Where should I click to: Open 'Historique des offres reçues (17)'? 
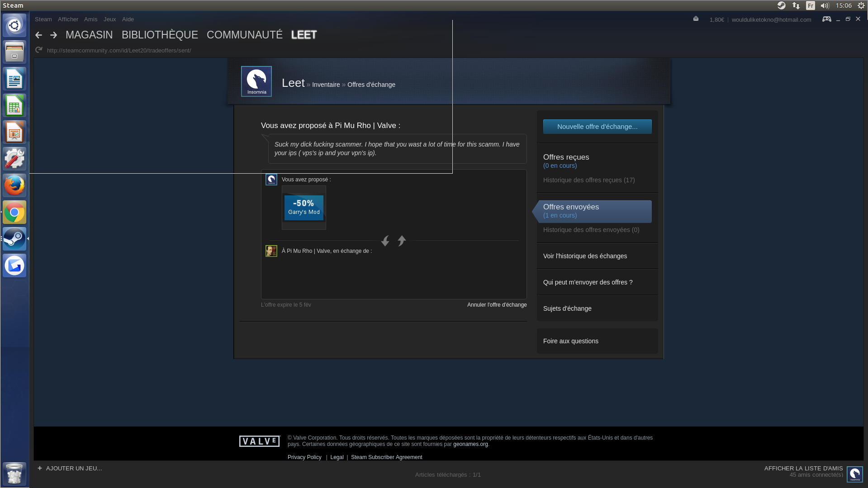point(589,180)
